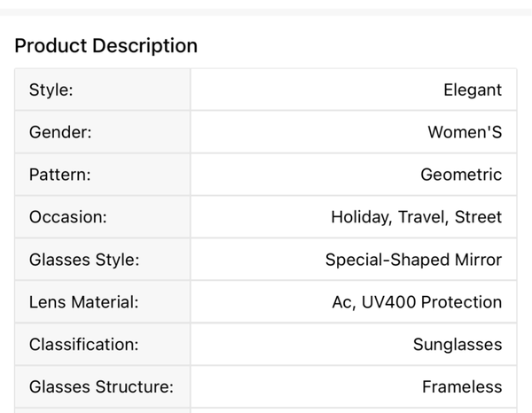The image size is (532, 413).
Task: Click the UV400 Protection text
Action: pos(432,302)
